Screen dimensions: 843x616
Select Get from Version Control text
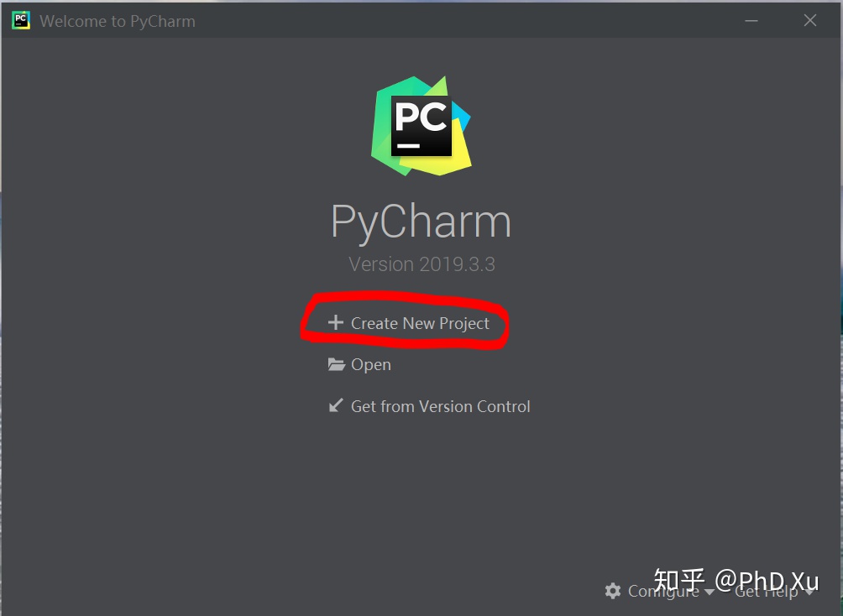pyautogui.click(x=440, y=406)
